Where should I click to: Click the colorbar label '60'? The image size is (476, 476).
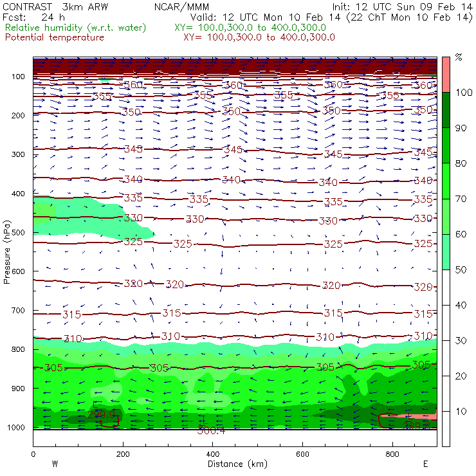pyautogui.click(x=461, y=234)
